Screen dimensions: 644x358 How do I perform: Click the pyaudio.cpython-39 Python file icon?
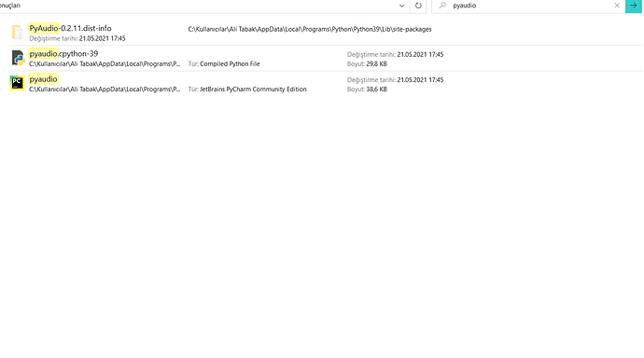(17, 58)
